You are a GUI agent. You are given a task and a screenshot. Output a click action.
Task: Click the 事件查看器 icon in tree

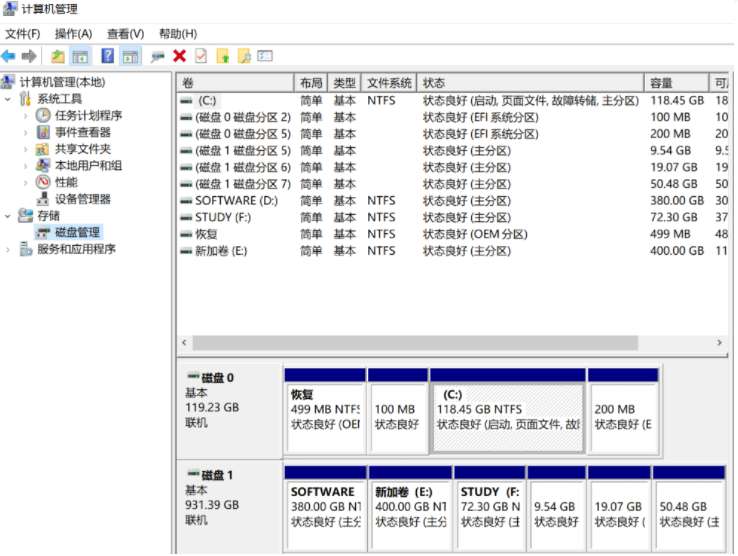[43, 132]
